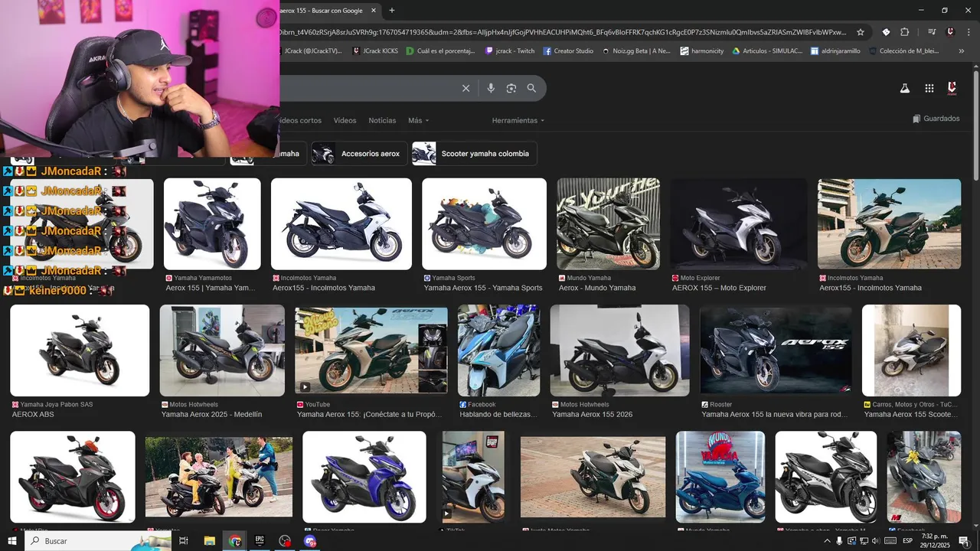The height and width of the screenshot is (551, 980).
Task: Open the media control button in Chrome toolbar
Action: coord(932,32)
